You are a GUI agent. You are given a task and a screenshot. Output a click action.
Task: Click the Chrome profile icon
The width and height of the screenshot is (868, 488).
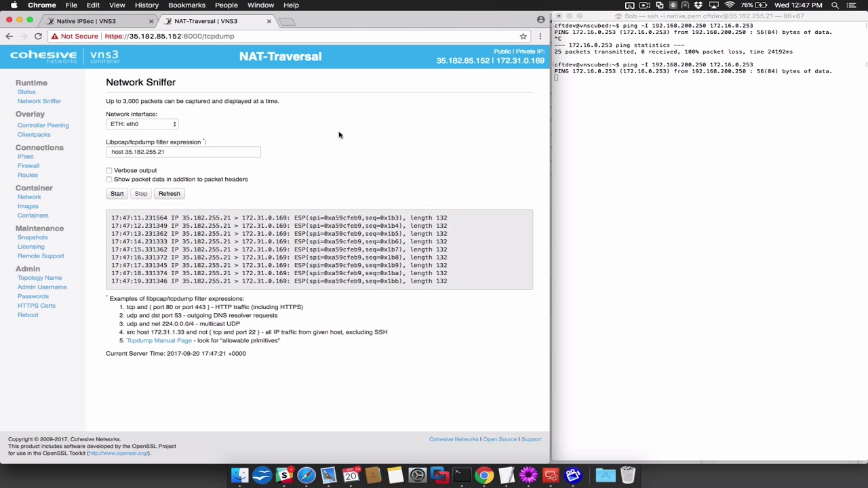point(540,20)
